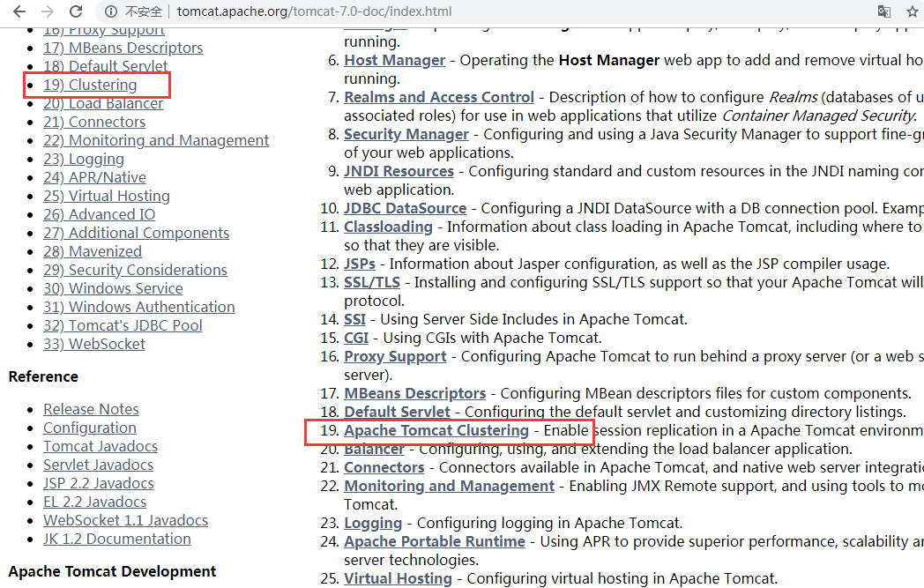Open the Servlet Javadocs link

pyautogui.click(x=98, y=465)
